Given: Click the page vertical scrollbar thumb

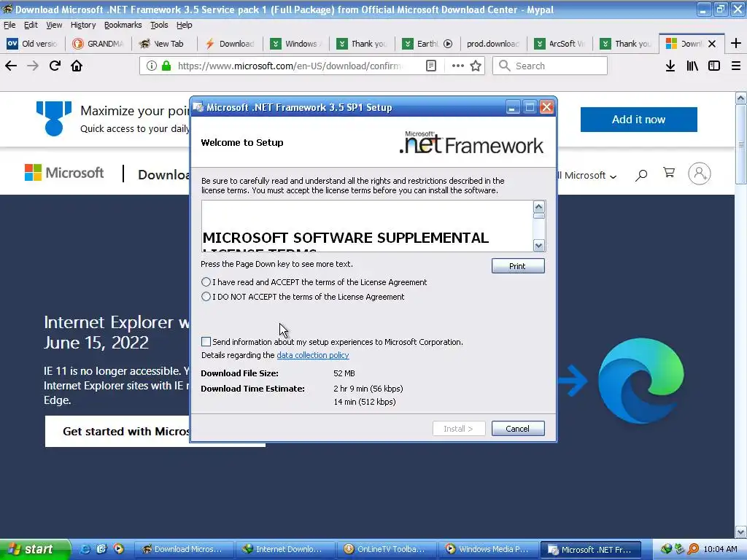Looking at the screenshot, I should [x=741, y=144].
